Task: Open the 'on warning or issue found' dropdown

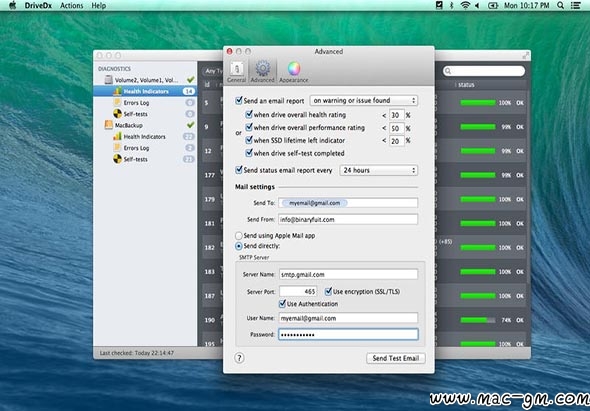Action: [x=363, y=100]
